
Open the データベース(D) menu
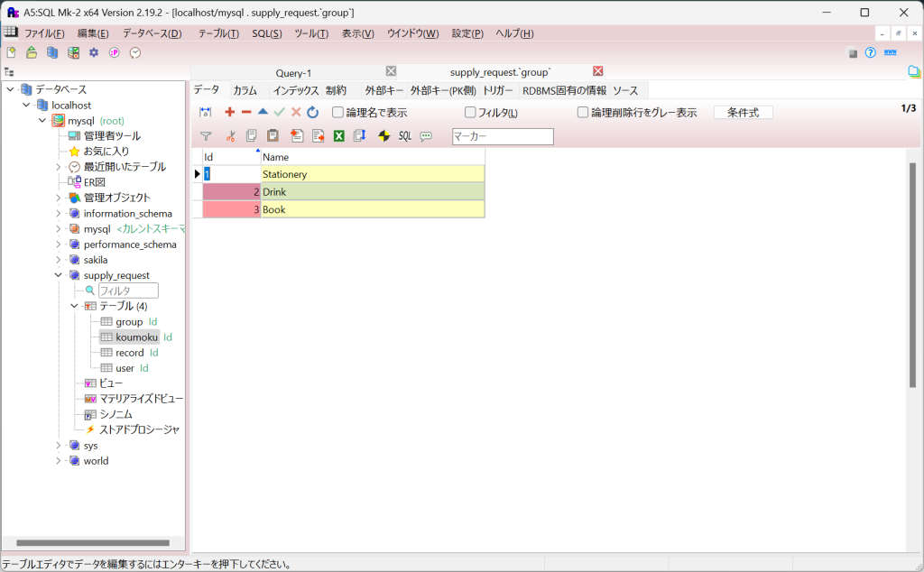tap(152, 33)
